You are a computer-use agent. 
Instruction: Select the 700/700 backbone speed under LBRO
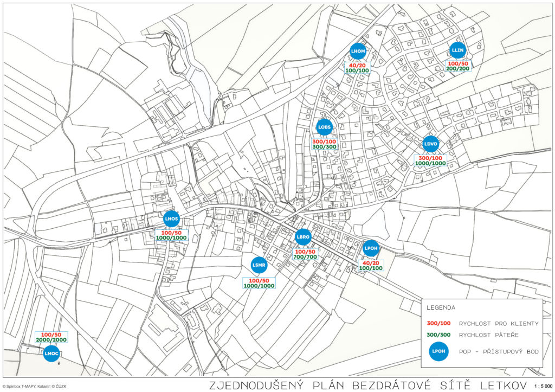(x=305, y=257)
